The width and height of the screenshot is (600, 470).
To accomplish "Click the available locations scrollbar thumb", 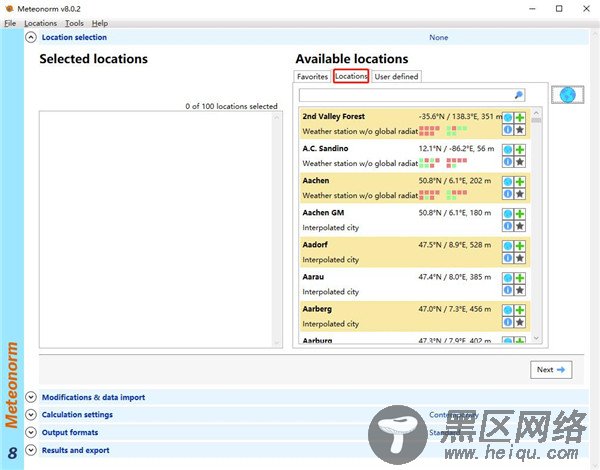I will pyautogui.click(x=536, y=120).
